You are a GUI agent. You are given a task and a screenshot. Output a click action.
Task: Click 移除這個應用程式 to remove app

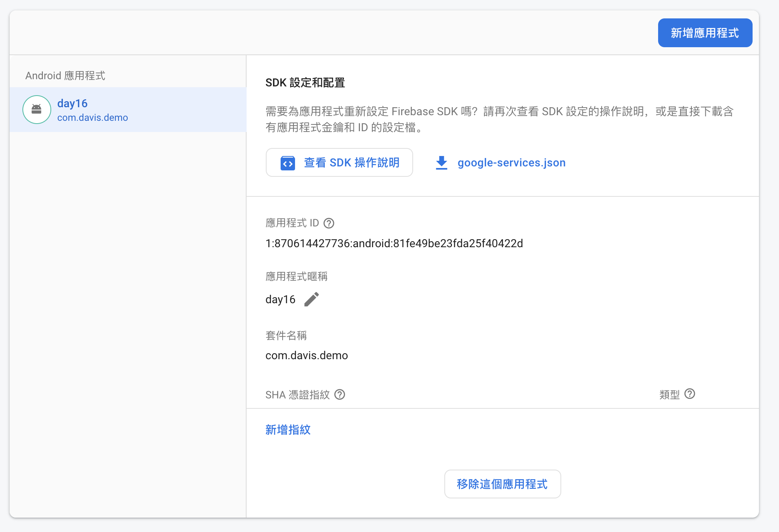tap(502, 484)
